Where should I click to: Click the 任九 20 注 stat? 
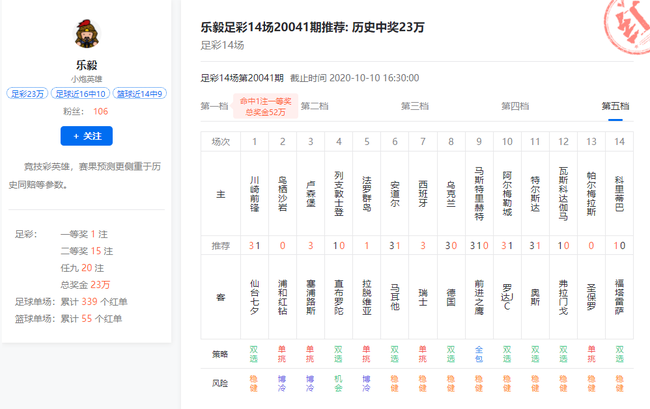click(x=82, y=268)
